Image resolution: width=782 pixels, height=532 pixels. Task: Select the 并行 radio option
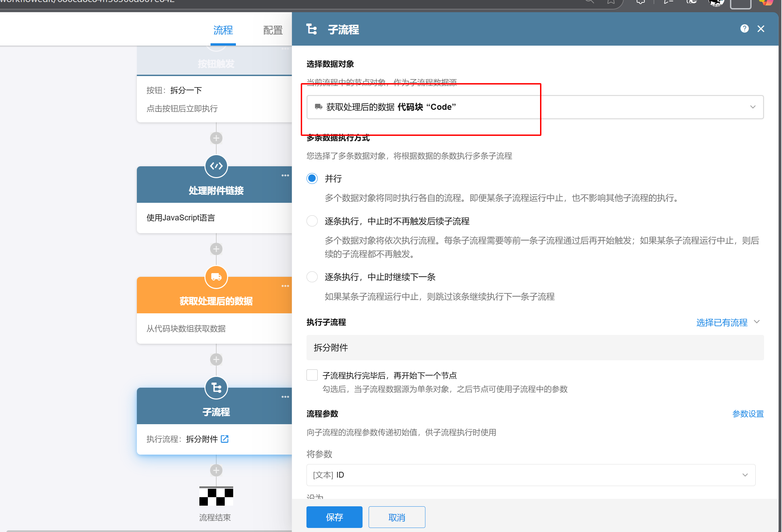click(x=312, y=178)
